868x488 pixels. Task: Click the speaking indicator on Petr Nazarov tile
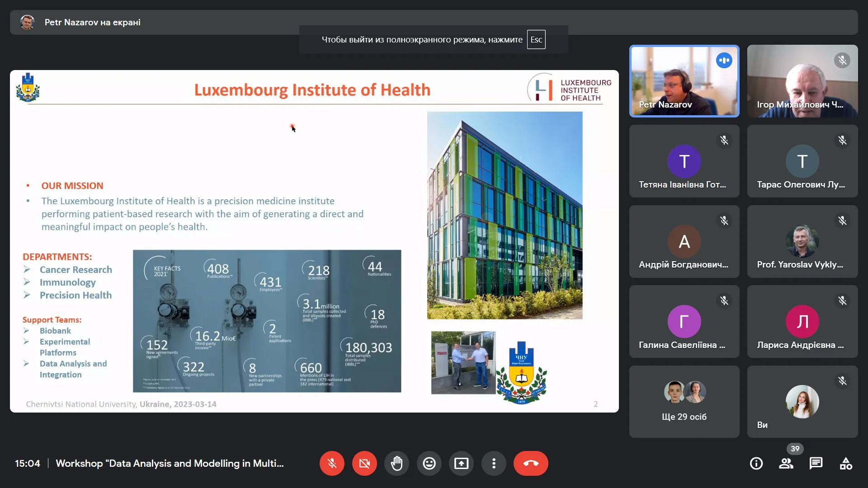coord(724,60)
